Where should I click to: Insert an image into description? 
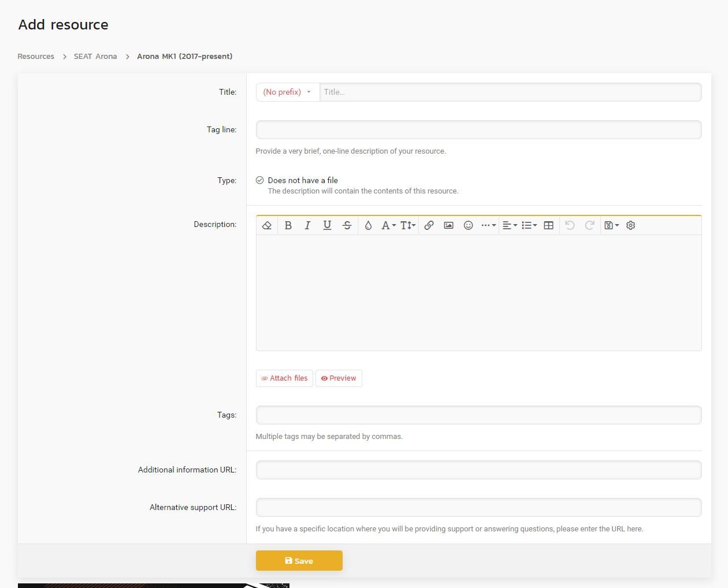(448, 225)
